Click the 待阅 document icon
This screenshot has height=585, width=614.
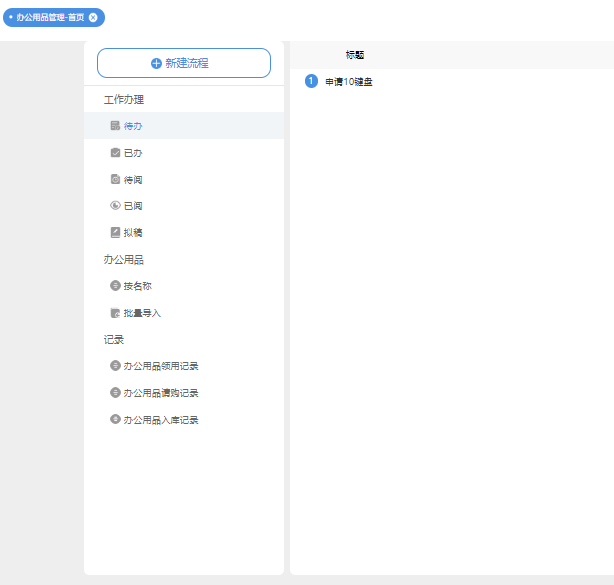115,179
